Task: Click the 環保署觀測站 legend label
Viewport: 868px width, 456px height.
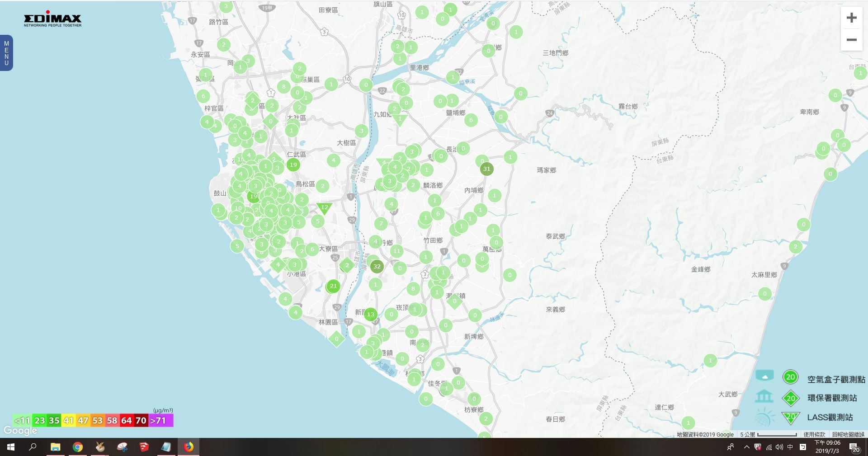Action: [x=832, y=398]
